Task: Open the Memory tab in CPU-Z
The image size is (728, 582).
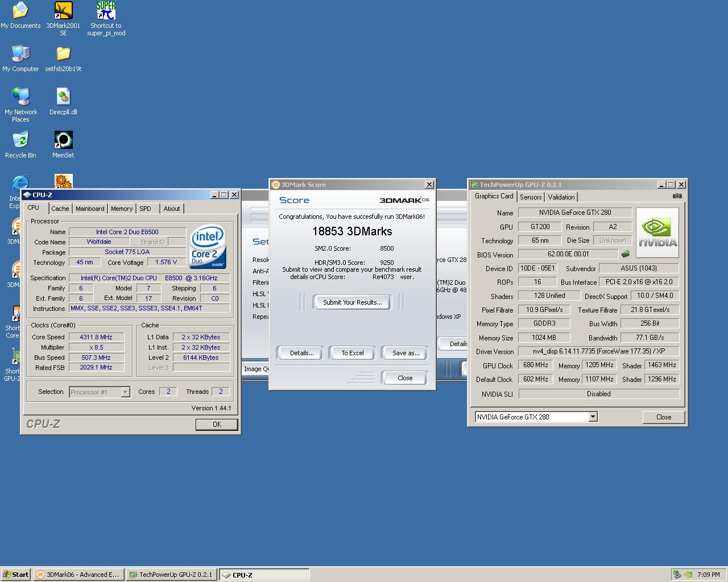Action: point(122,209)
